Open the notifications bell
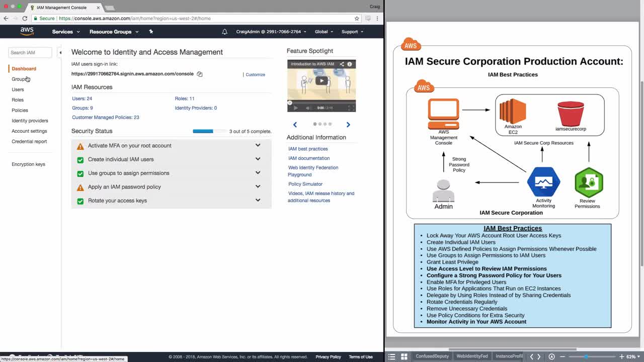 [x=224, y=32]
